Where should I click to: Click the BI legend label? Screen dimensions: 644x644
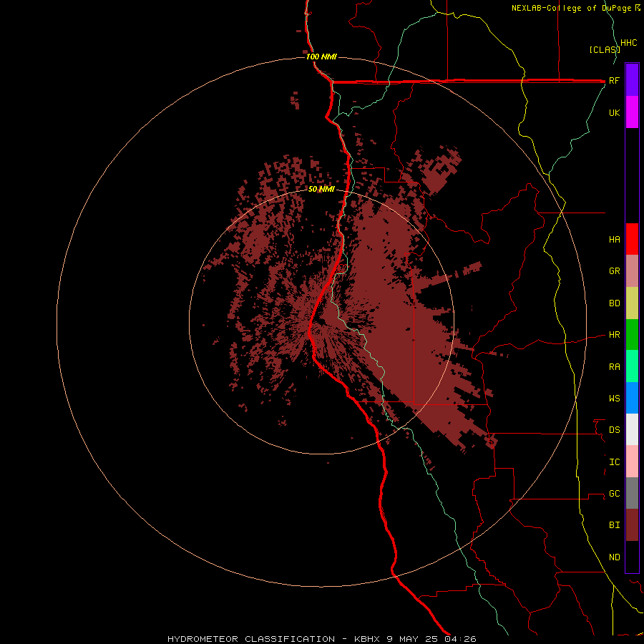pyautogui.click(x=615, y=525)
